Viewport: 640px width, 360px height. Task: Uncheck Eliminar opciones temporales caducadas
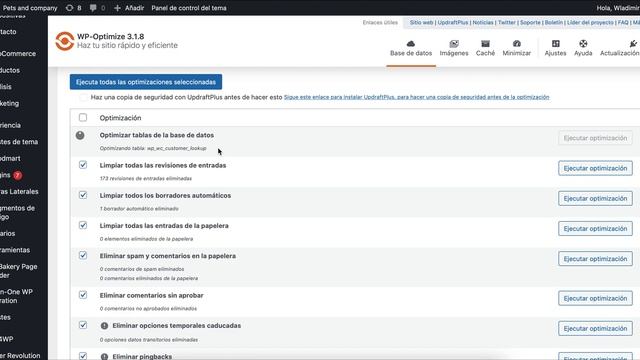tap(83, 325)
